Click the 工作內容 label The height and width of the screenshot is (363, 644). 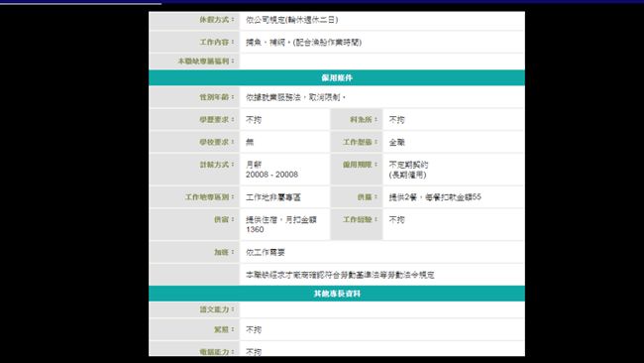click(x=217, y=42)
